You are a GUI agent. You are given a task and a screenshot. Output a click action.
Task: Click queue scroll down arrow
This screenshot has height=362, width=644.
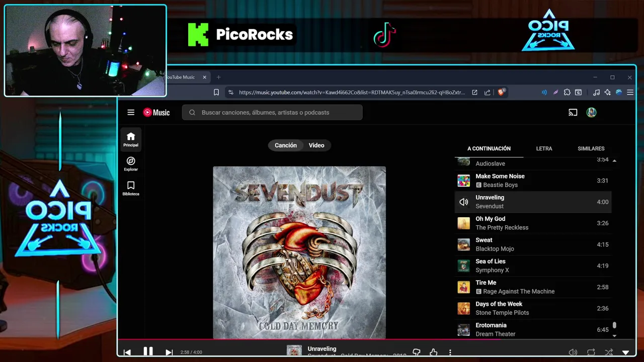(614, 336)
